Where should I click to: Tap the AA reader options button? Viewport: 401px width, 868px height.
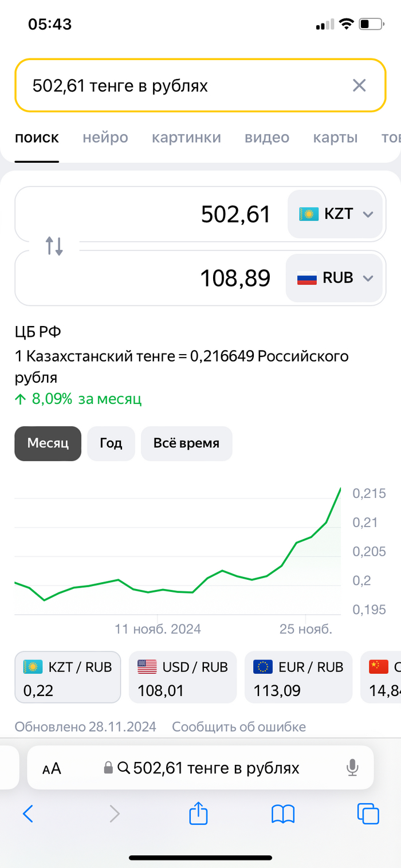click(x=52, y=768)
